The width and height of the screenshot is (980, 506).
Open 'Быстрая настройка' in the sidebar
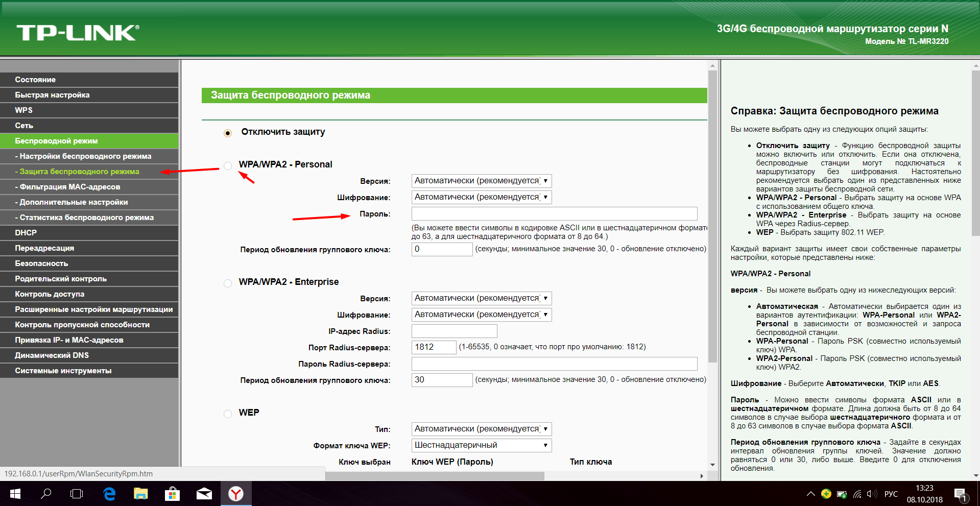click(x=89, y=95)
